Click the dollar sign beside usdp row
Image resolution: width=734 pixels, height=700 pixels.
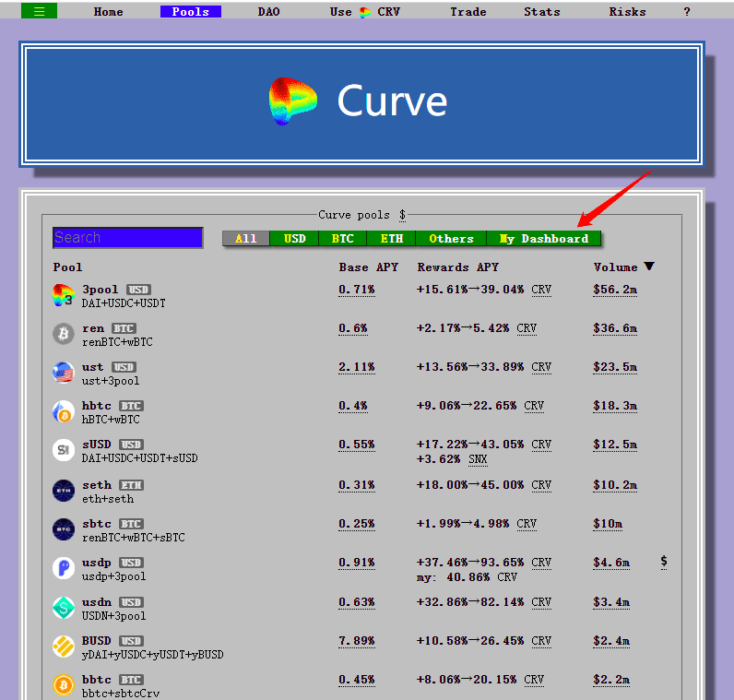coord(664,561)
